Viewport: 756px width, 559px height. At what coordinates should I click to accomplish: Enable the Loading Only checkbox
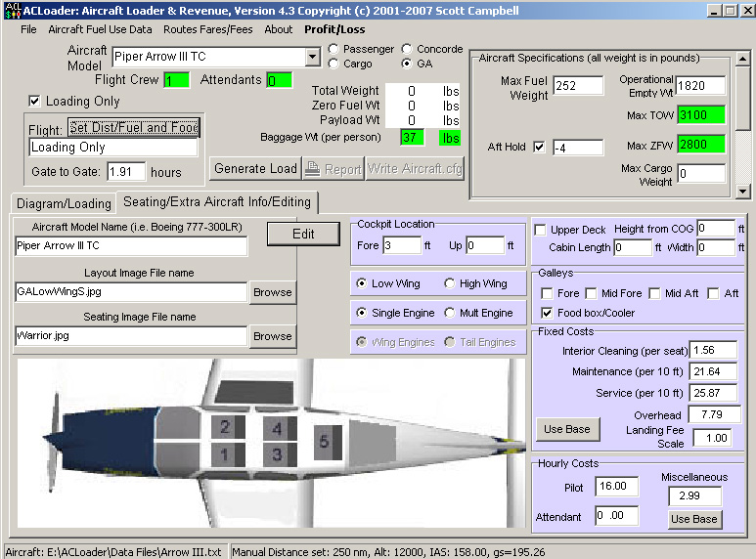35,101
